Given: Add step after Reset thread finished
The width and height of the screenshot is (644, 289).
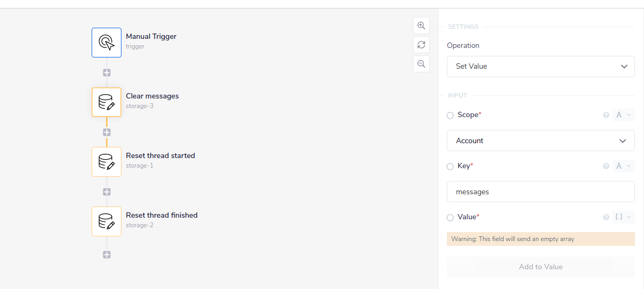Looking at the screenshot, I should point(107,255).
